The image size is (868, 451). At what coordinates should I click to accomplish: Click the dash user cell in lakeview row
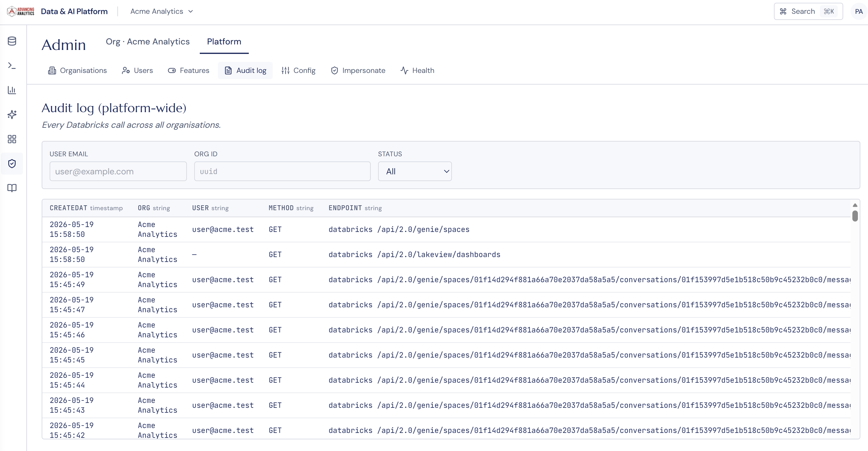pos(195,255)
